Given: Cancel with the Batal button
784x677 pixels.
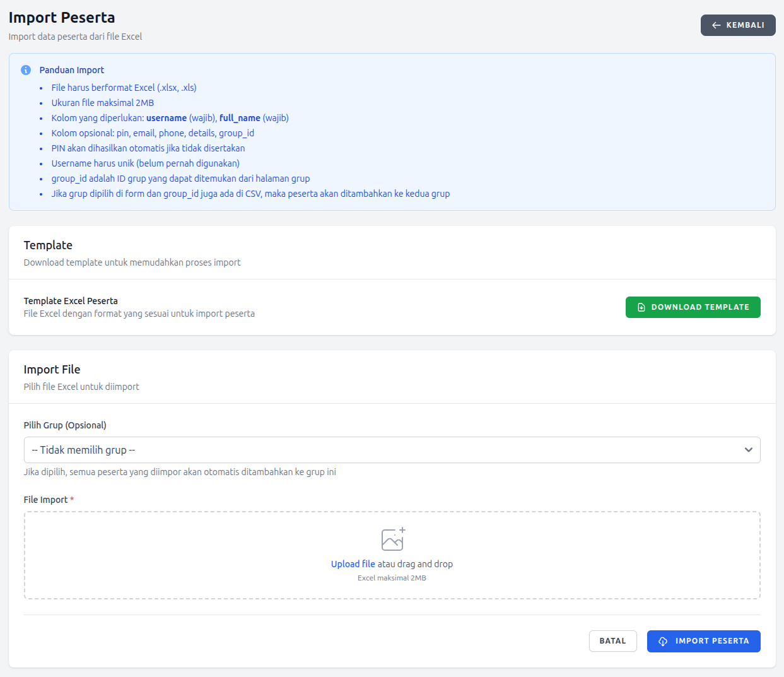Looking at the screenshot, I should click(x=612, y=641).
